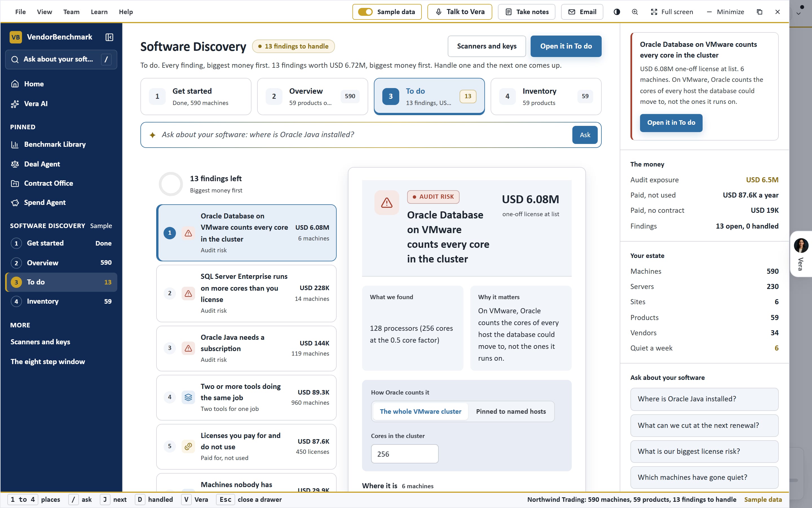Collapse the sidebar with the panel icon

pos(109,37)
